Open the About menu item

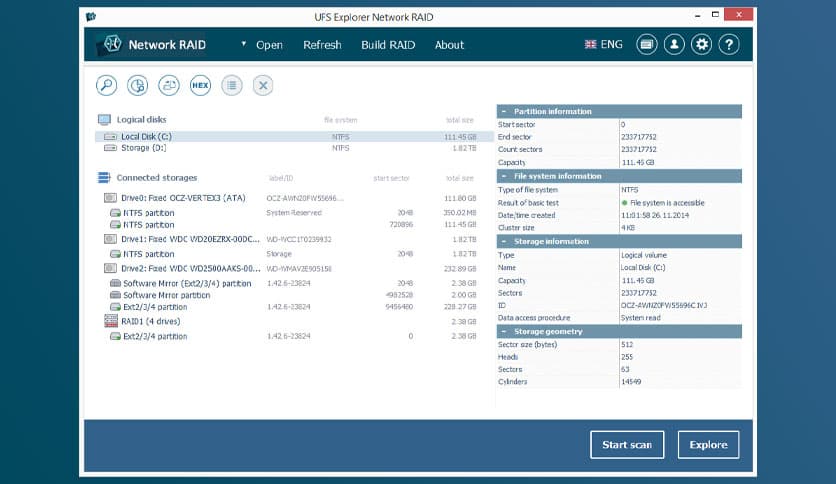pos(449,45)
